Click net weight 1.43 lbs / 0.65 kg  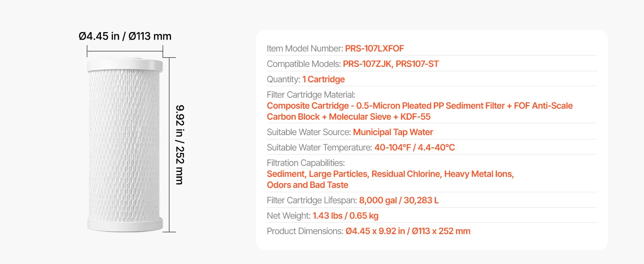click(345, 216)
